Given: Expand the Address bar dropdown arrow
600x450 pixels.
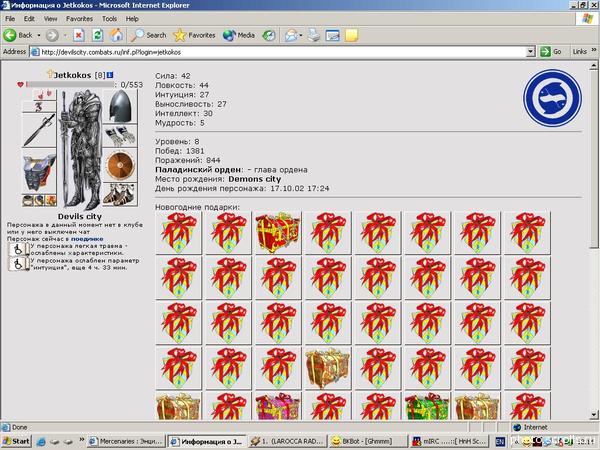Looking at the screenshot, I should [x=530, y=52].
